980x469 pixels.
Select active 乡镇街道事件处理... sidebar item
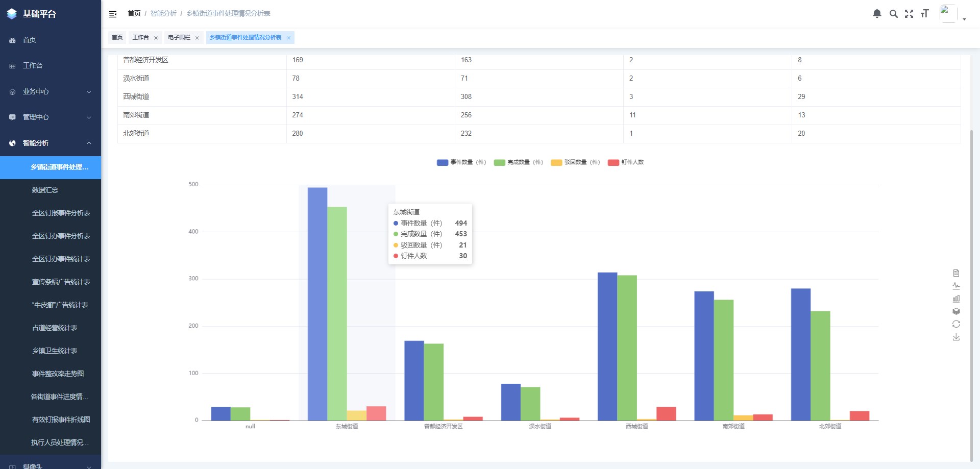pyautogui.click(x=51, y=167)
